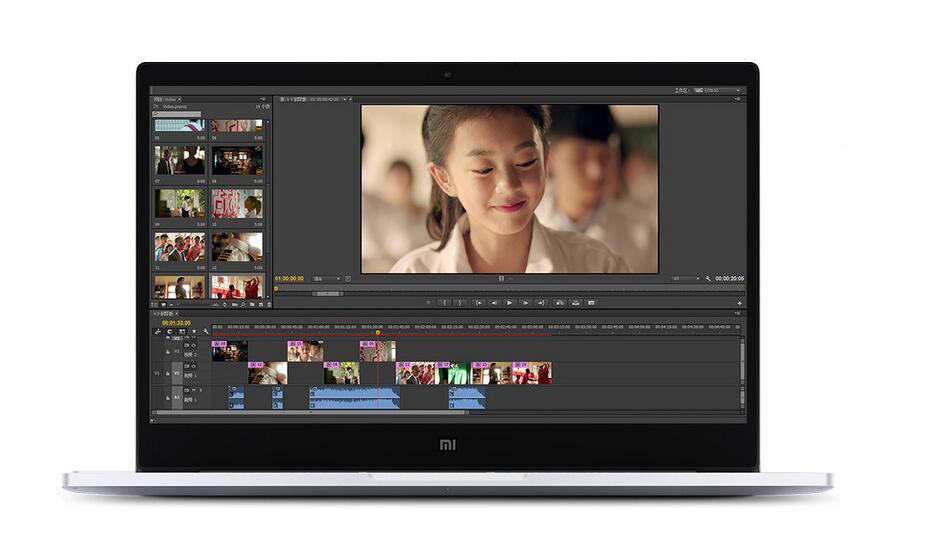Image resolution: width=940 pixels, height=546 pixels.
Task: Click the Go to Out point button
Action: click(541, 302)
